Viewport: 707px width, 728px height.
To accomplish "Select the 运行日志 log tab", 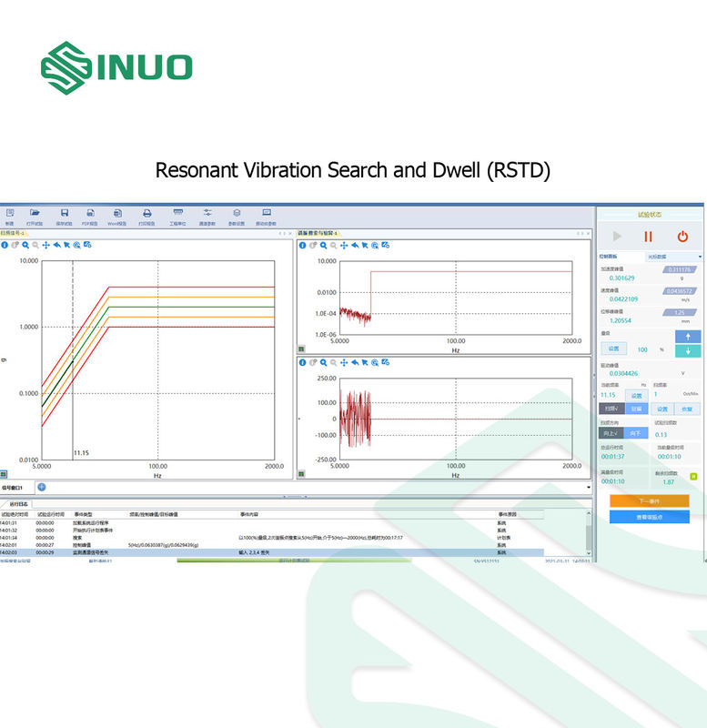I will pyautogui.click(x=18, y=503).
